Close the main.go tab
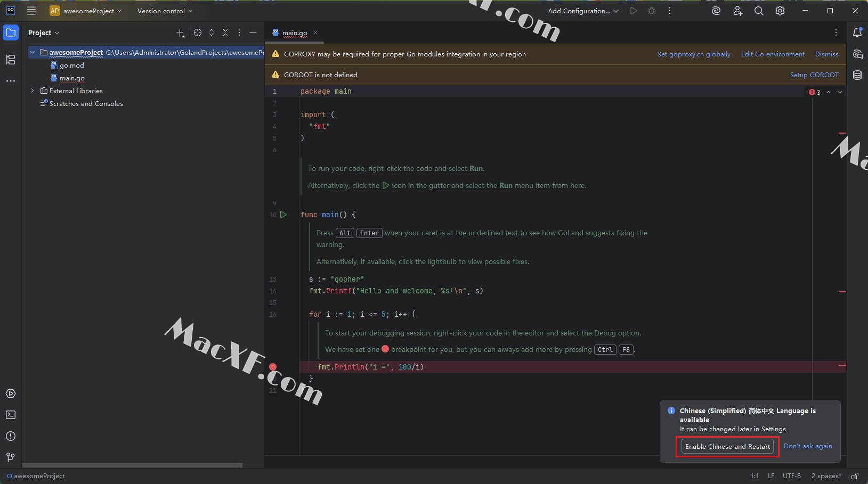868x484 pixels. tap(315, 32)
